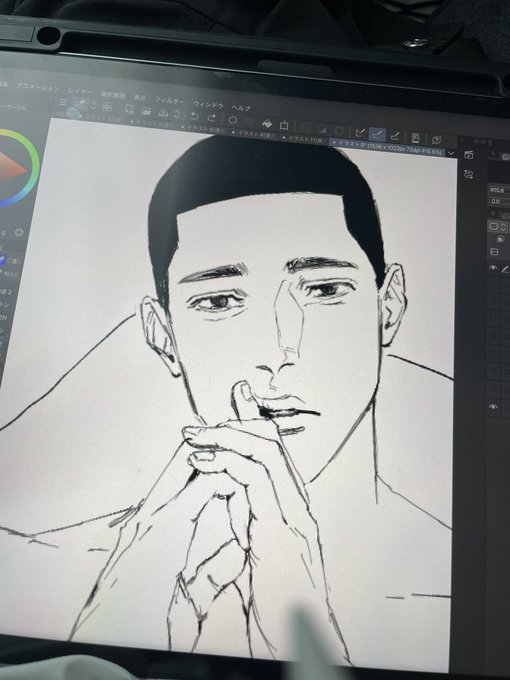
Task: Click the Open file folder icon
Action: pyautogui.click(x=146, y=111)
